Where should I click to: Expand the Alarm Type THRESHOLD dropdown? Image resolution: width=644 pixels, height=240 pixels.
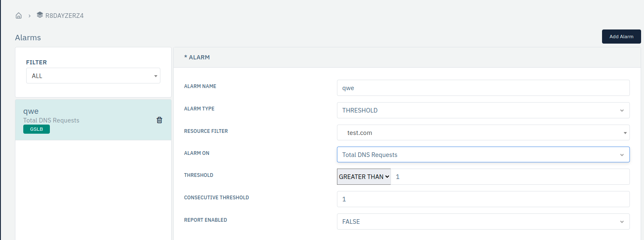483,110
